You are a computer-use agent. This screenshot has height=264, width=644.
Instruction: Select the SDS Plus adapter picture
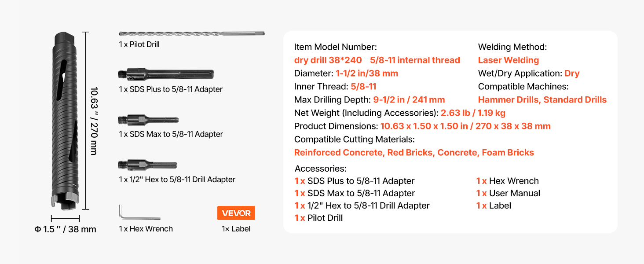pos(166,74)
